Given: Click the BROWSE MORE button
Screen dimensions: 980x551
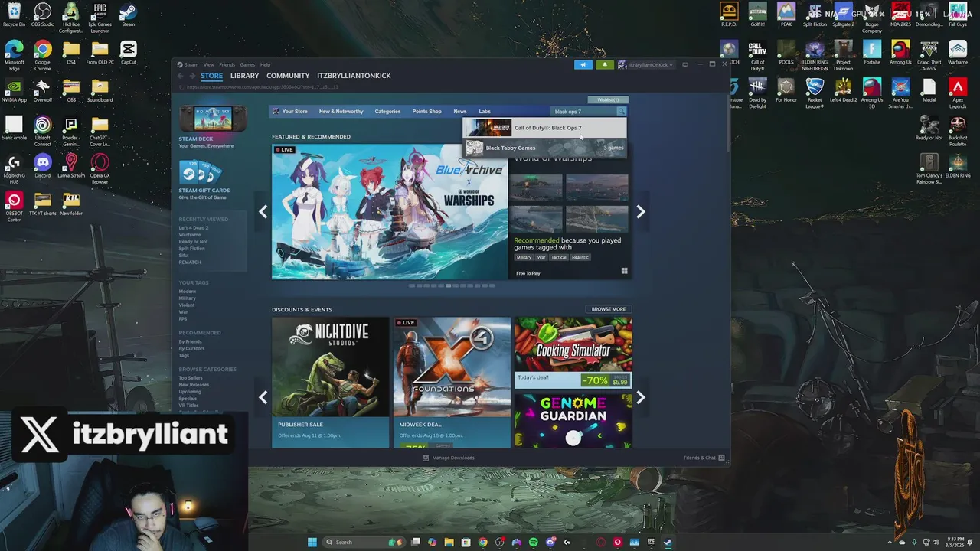Looking at the screenshot, I should [608, 309].
